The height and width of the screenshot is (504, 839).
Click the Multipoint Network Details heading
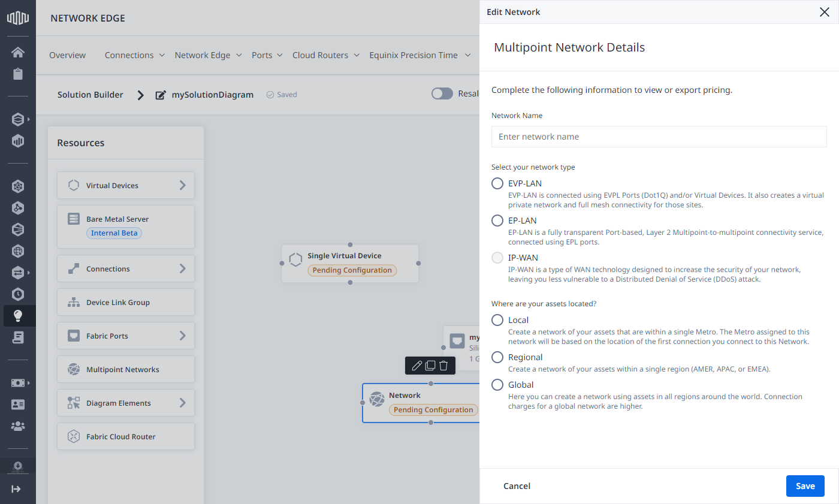coord(569,47)
